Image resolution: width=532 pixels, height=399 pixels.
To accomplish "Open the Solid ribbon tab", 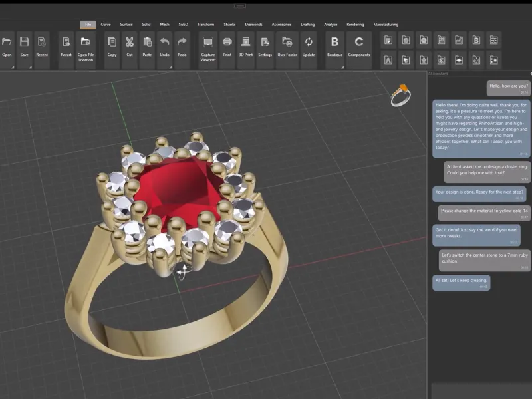I will 146,25.
